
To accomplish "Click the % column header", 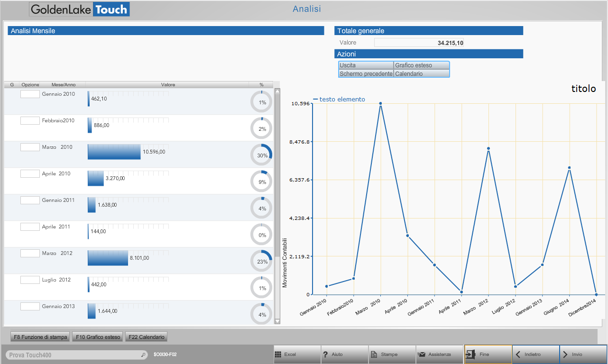I will tap(261, 85).
